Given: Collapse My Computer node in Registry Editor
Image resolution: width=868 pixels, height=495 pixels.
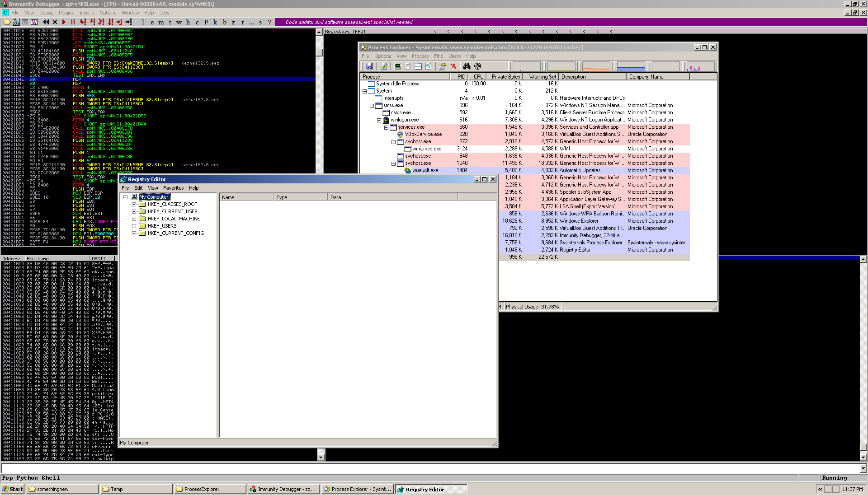Looking at the screenshot, I should pyautogui.click(x=126, y=197).
